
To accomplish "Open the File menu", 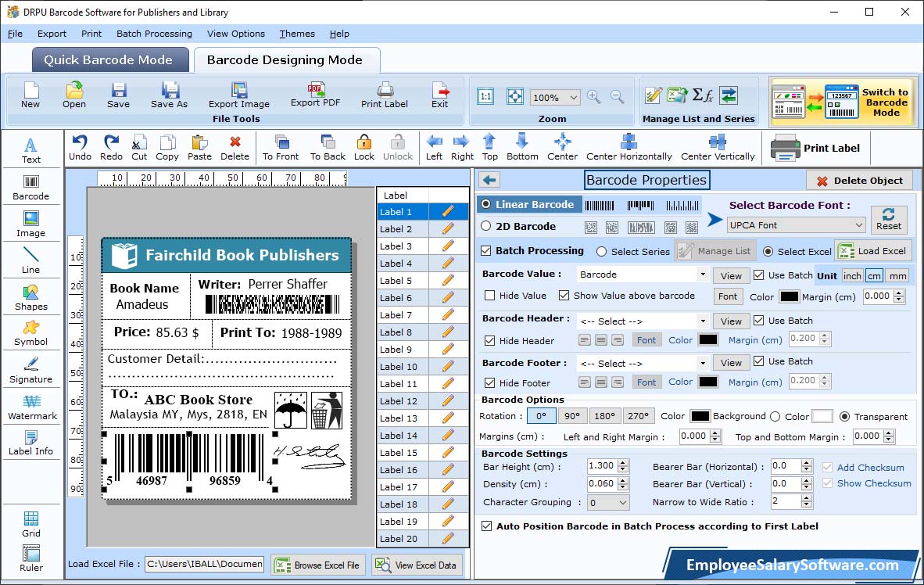I will click(15, 34).
